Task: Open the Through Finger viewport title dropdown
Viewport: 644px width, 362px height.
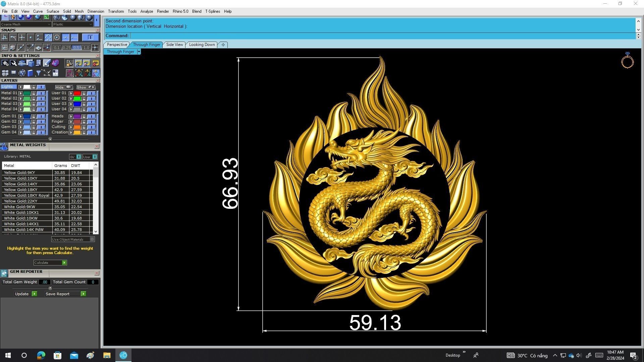Action: pos(139,52)
